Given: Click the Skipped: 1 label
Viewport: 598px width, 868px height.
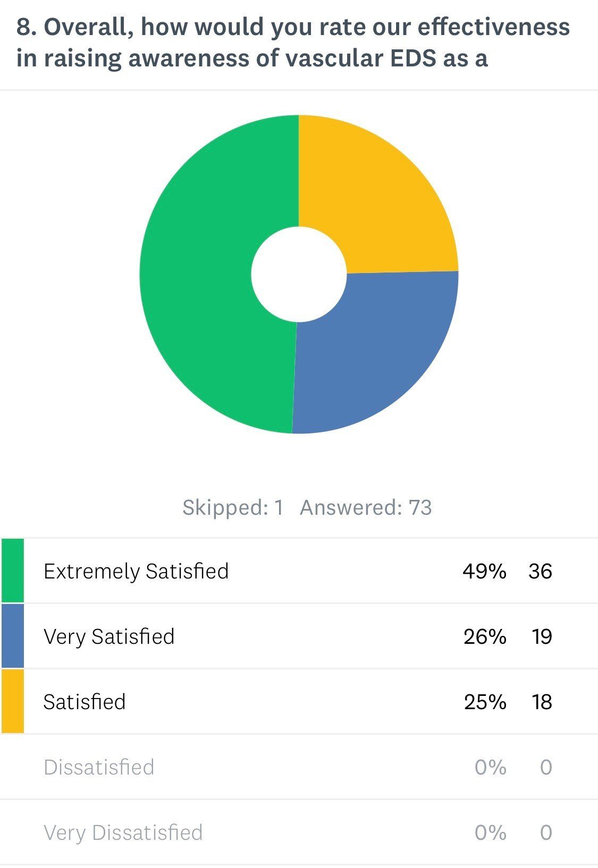Looking at the screenshot, I should coord(233,508).
